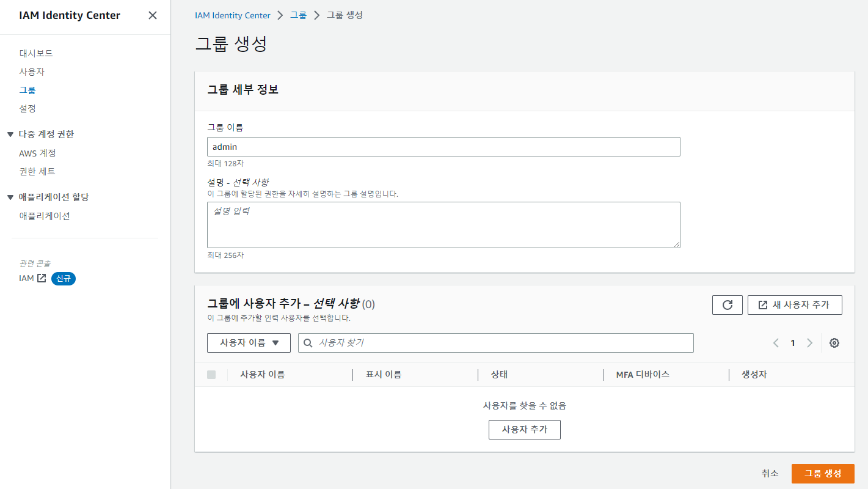Click the IAM external link icon

coord(42,278)
